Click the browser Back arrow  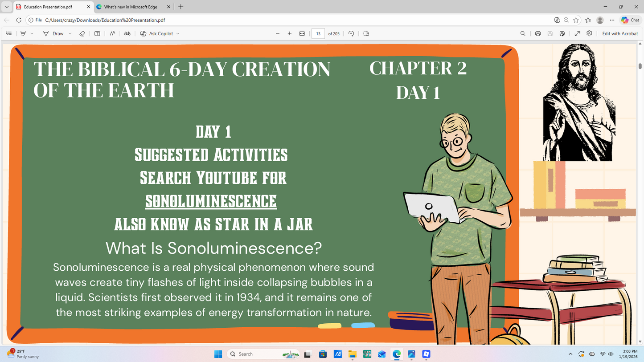click(7, 20)
